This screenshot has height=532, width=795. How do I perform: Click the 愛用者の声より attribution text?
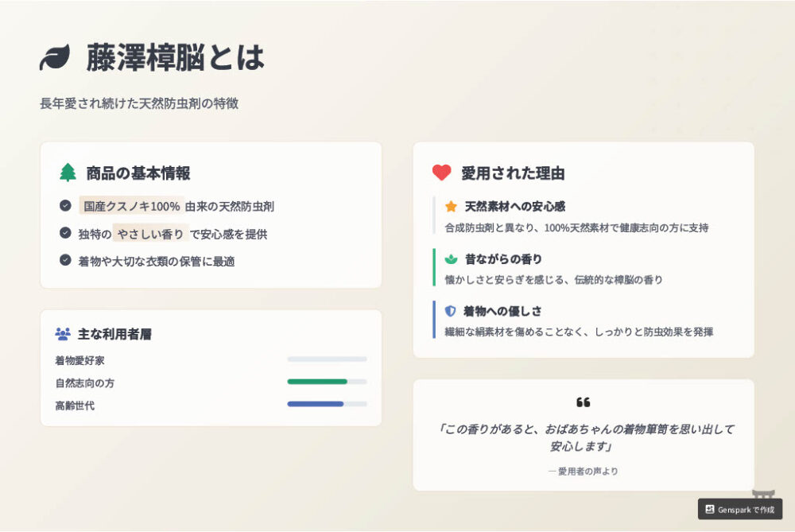pyautogui.click(x=583, y=471)
